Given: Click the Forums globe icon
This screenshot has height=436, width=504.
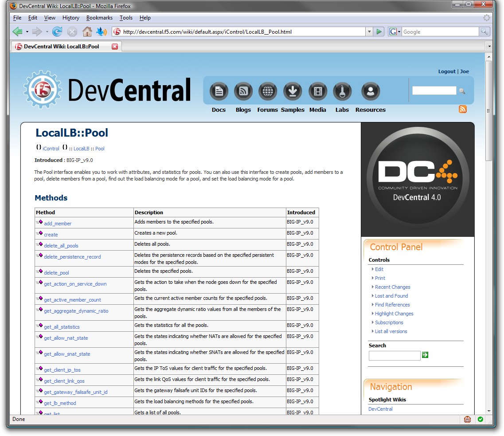Looking at the screenshot, I should [x=268, y=91].
